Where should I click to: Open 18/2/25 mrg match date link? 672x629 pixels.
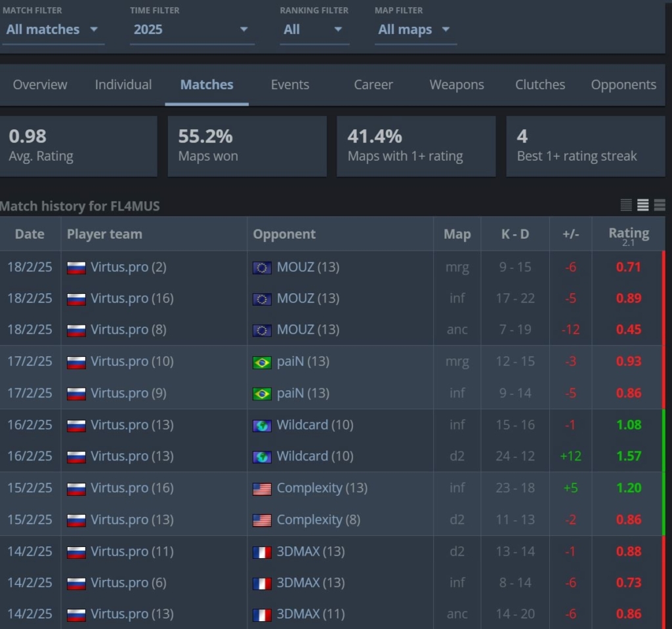[30, 267]
